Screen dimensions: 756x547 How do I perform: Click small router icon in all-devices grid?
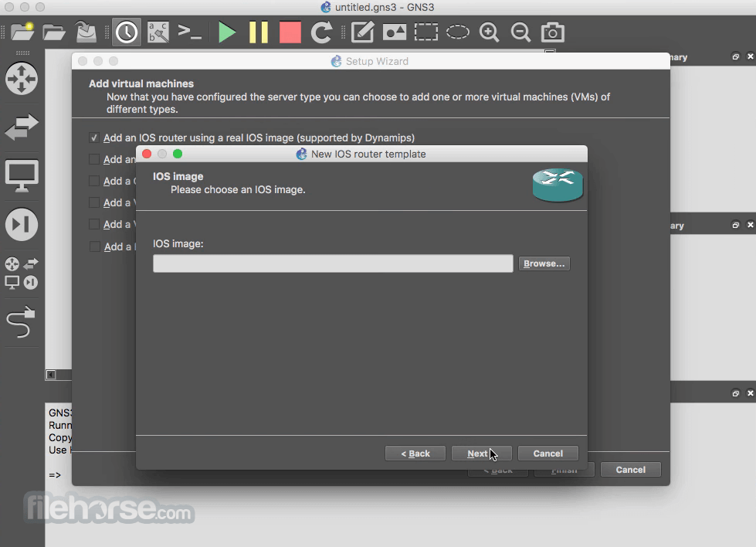coord(12,264)
